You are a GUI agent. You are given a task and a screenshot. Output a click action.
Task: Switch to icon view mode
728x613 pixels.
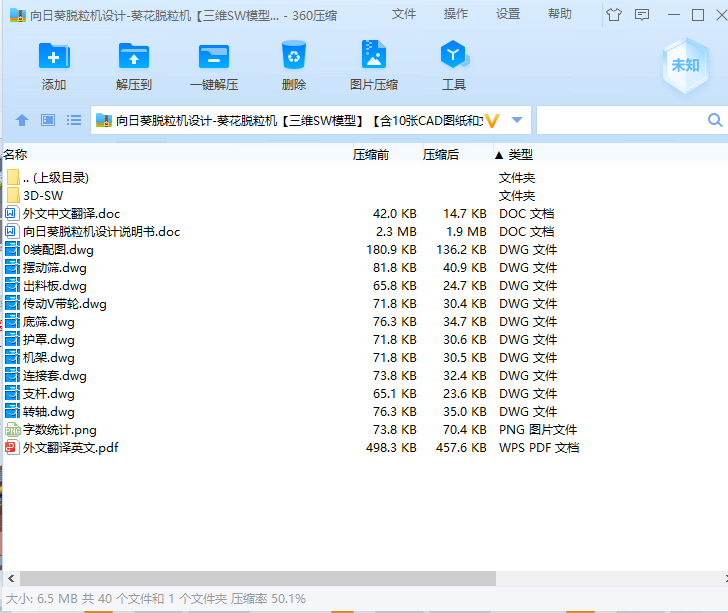point(48,120)
